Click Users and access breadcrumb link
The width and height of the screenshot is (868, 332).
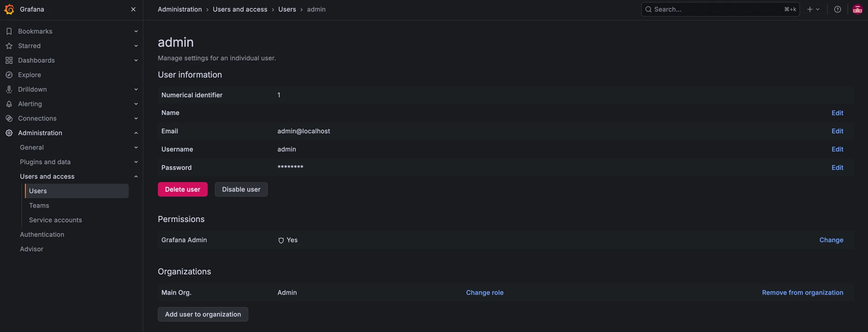[240, 9]
